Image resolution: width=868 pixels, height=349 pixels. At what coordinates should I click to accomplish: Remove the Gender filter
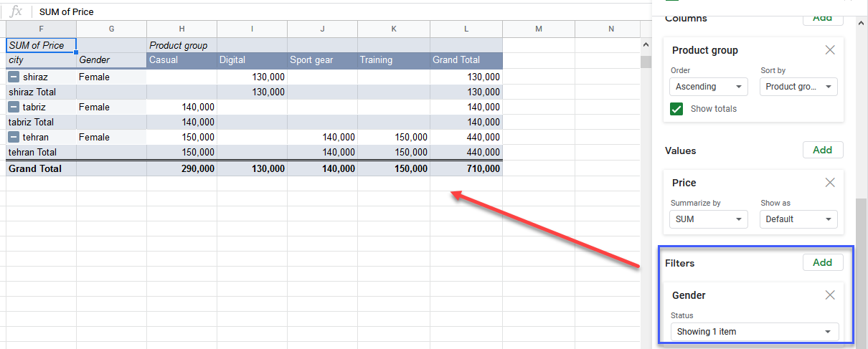[830, 295]
